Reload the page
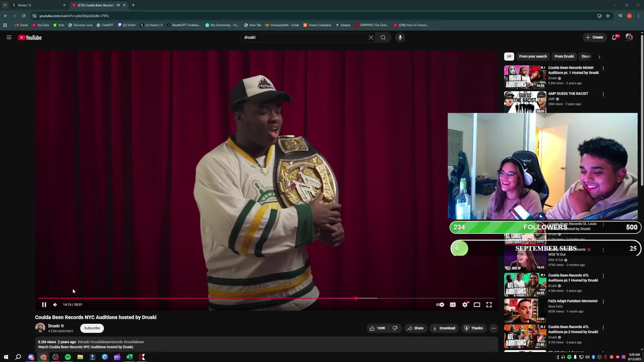644x362 pixels. [23, 16]
